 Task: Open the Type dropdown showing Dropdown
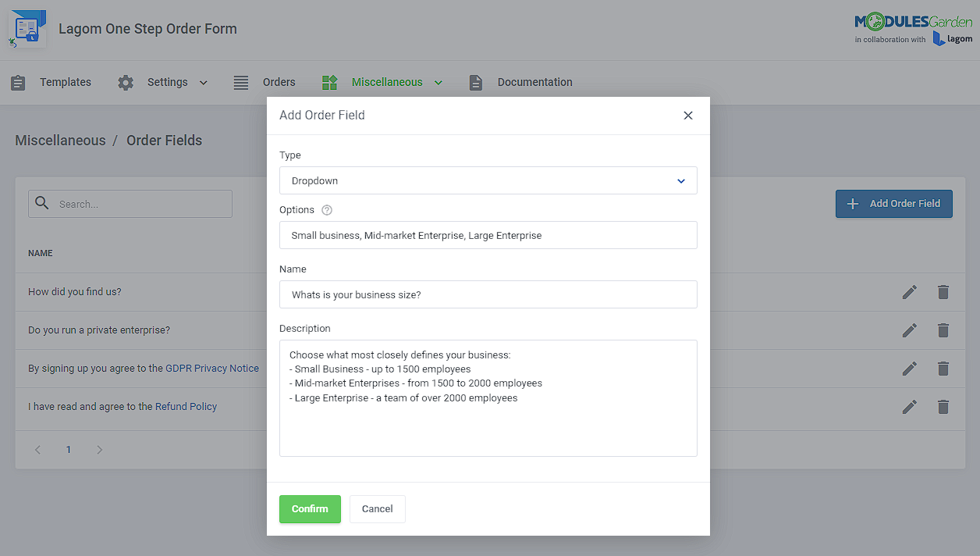[x=488, y=180]
